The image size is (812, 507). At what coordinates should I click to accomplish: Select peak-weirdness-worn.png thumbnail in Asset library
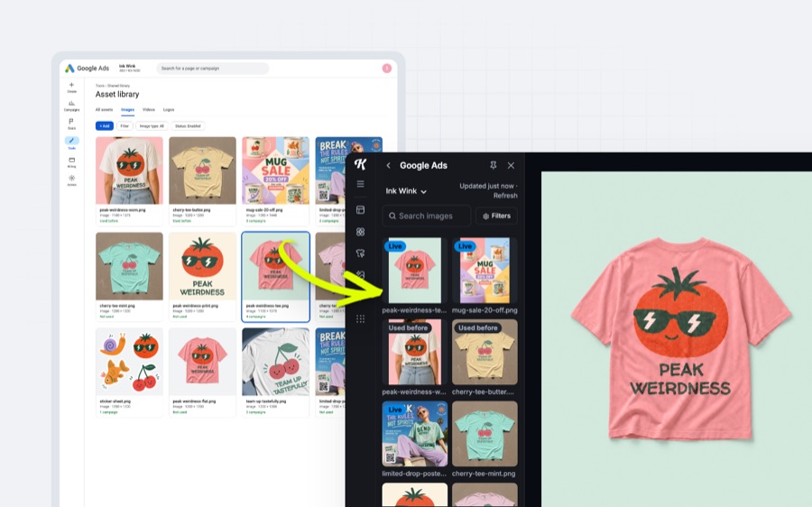tap(129, 171)
